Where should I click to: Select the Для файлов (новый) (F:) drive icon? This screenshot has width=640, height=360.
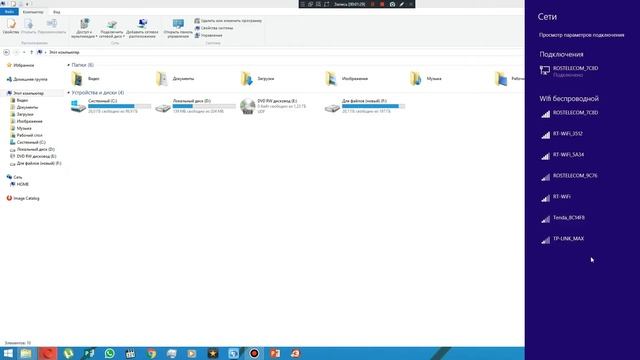[x=332, y=108]
